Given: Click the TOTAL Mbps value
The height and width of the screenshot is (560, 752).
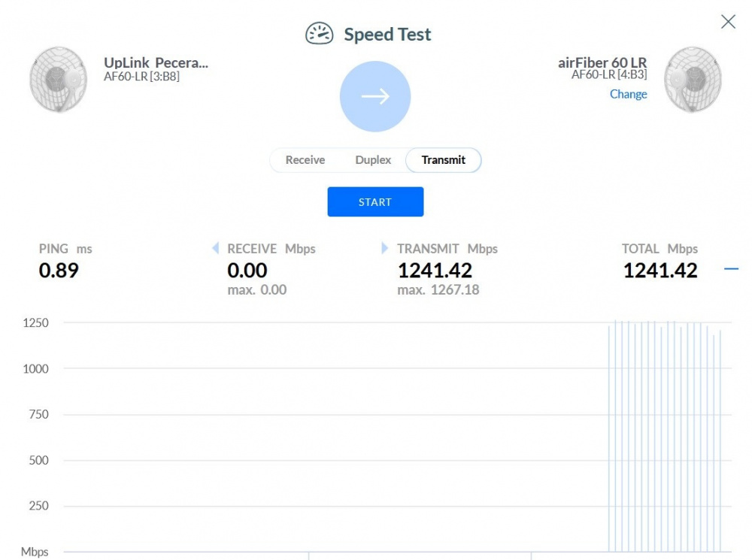Looking at the screenshot, I should pos(660,271).
